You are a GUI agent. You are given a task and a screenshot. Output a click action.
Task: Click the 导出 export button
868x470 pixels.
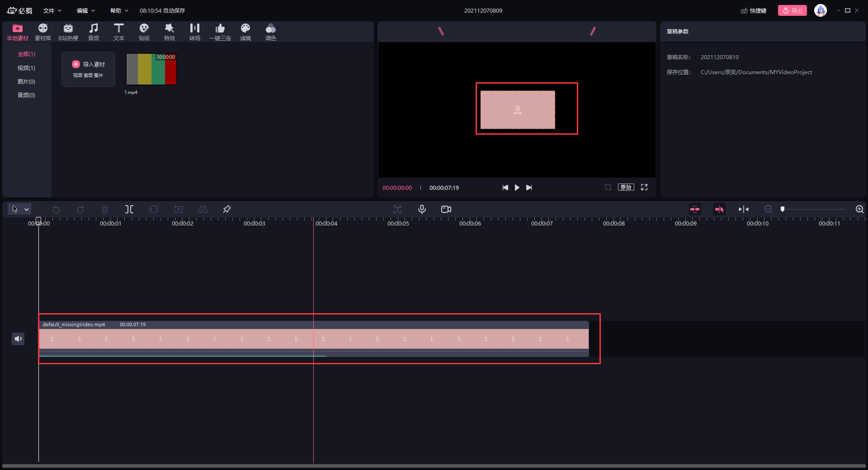pos(792,10)
